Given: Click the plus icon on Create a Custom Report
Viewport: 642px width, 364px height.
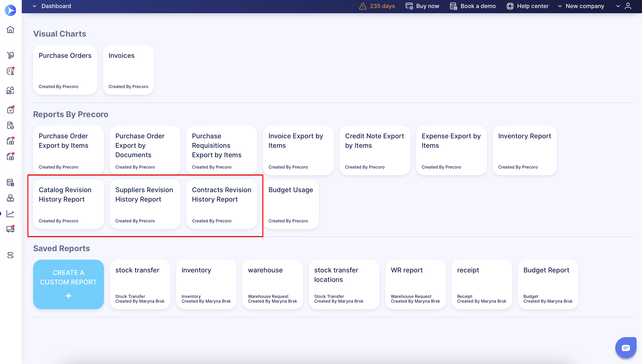Looking at the screenshot, I should (x=68, y=296).
